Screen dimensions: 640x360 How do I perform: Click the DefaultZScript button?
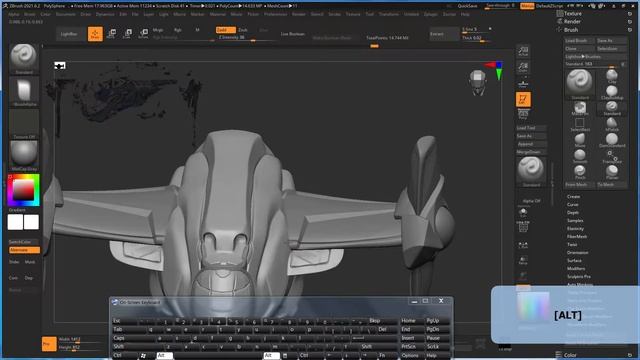(x=549, y=6)
